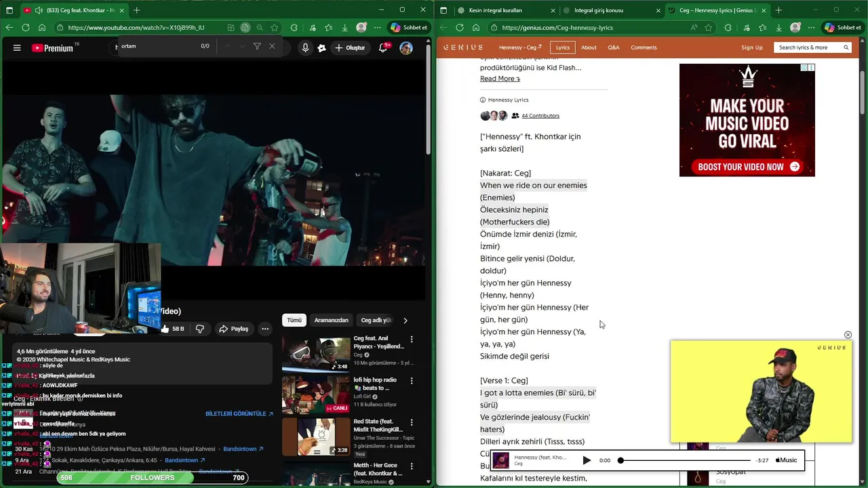Open the Q&A section on Genius
The height and width of the screenshot is (488, 868).
pyautogui.click(x=614, y=47)
